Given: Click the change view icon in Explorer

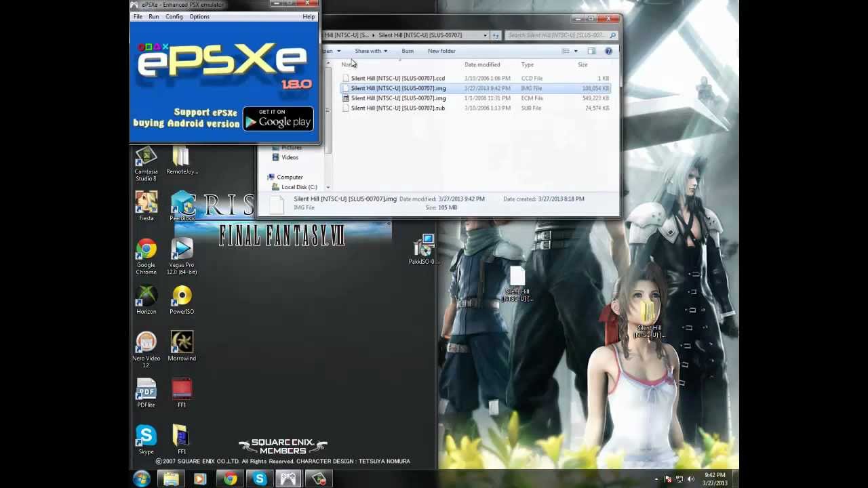Looking at the screenshot, I should (x=566, y=51).
